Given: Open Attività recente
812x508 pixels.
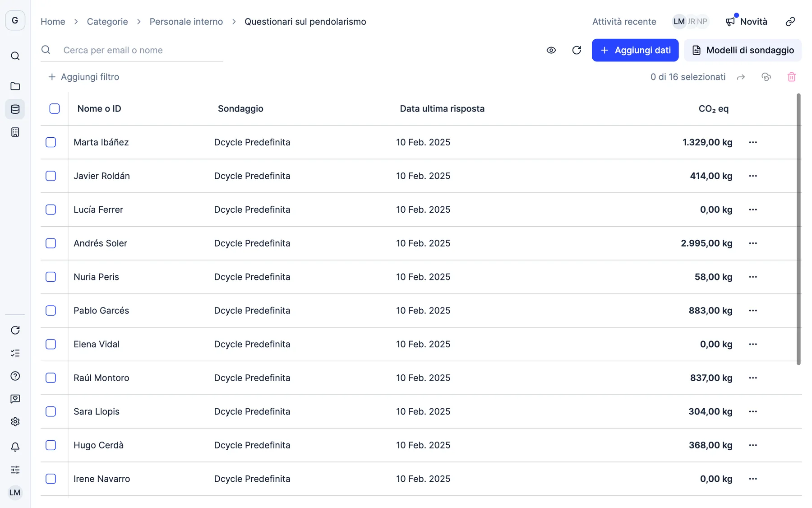Looking at the screenshot, I should click(x=624, y=22).
